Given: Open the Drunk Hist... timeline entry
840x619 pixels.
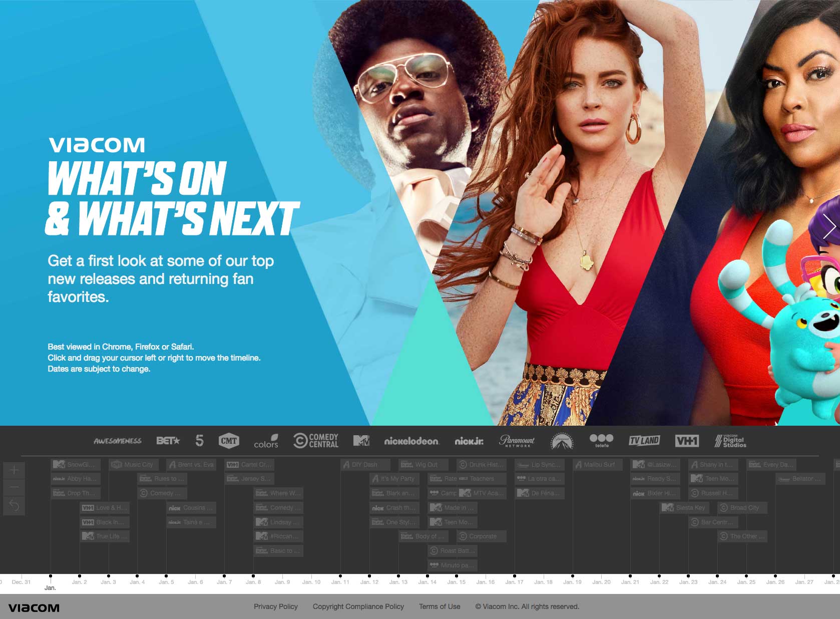Looking at the screenshot, I should 482,465.
